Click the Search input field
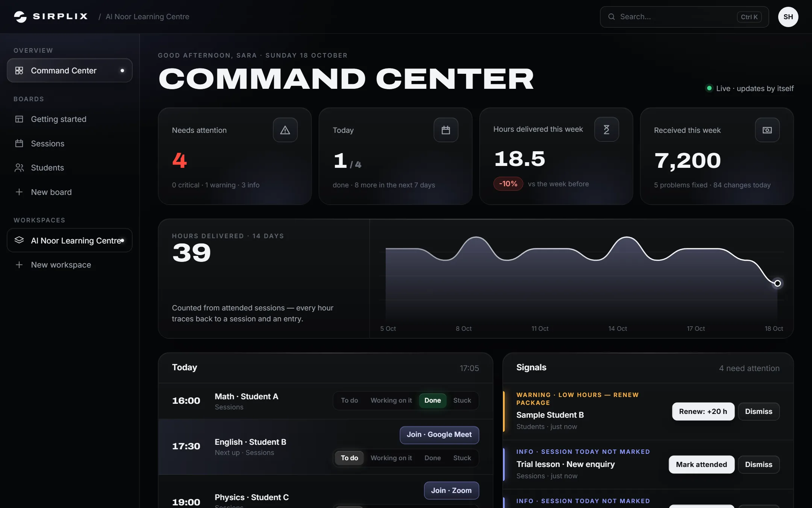Viewport: 812px width, 508px height. click(684, 17)
